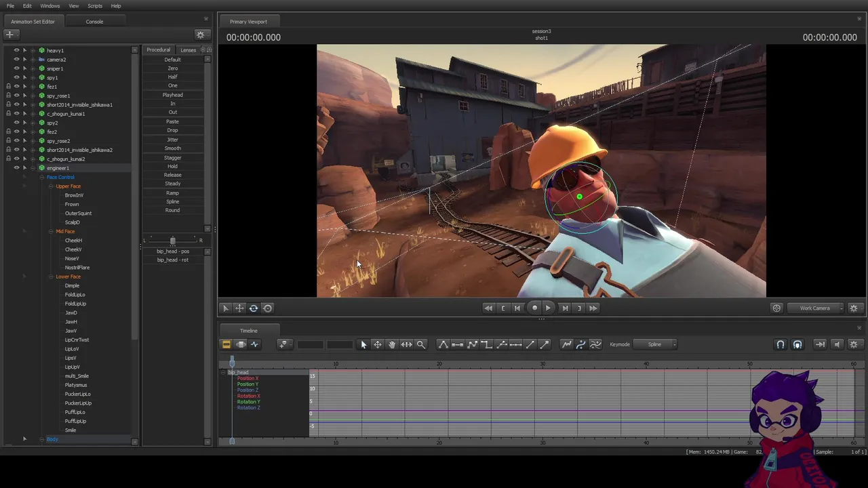The height and width of the screenshot is (488, 868).
Task: Select the viewport selection arrow tool
Action: tap(226, 308)
